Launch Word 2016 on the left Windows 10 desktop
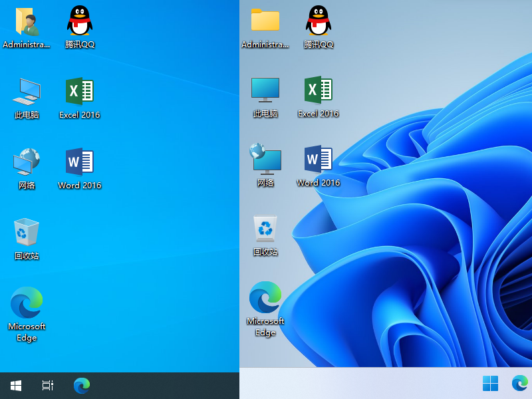This screenshot has height=399, width=532. point(80,162)
